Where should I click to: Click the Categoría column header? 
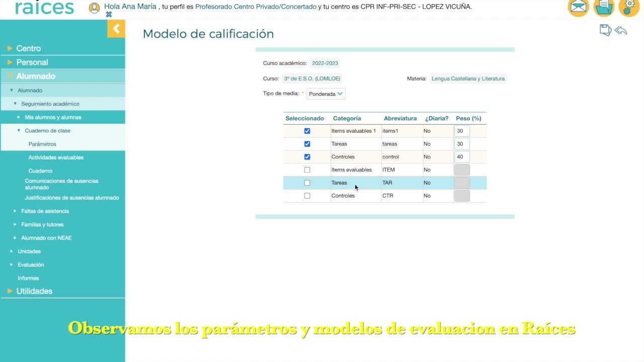[347, 119]
